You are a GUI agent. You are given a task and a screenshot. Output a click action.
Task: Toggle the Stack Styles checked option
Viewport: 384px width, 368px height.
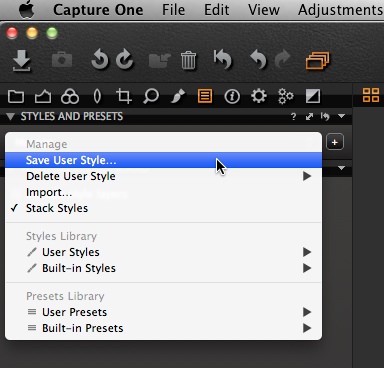pyautogui.click(x=164, y=208)
